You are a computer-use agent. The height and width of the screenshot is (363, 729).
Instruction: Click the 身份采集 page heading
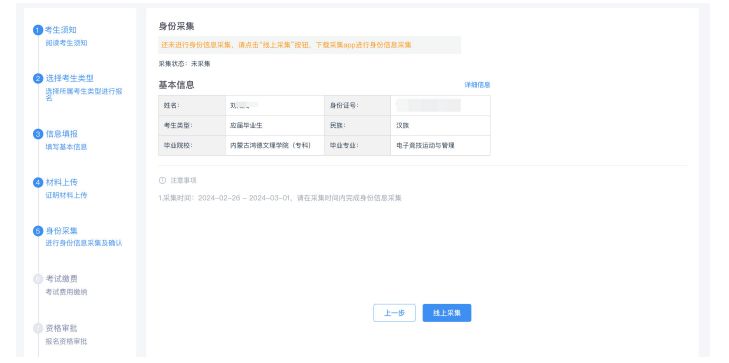[176, 26]
